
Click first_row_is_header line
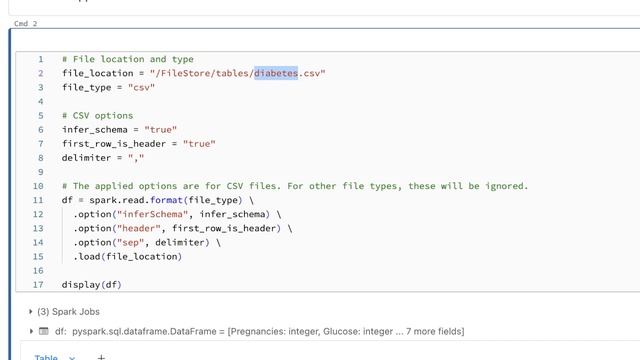(138, 144)
